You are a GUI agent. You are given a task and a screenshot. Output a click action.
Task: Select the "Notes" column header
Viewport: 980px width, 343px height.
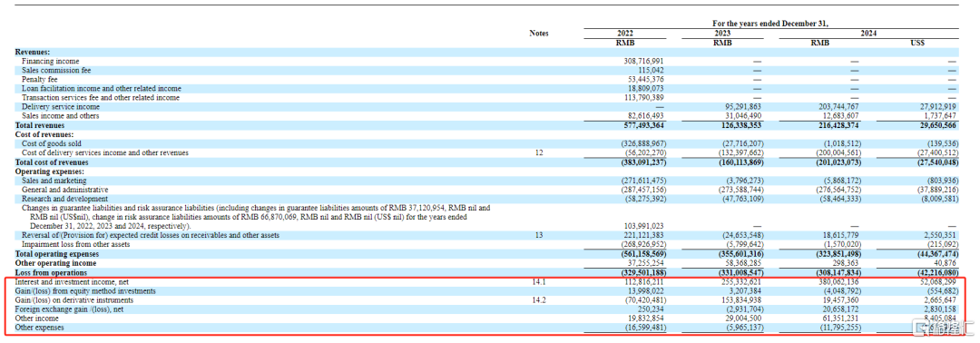(x=538, y=33)
